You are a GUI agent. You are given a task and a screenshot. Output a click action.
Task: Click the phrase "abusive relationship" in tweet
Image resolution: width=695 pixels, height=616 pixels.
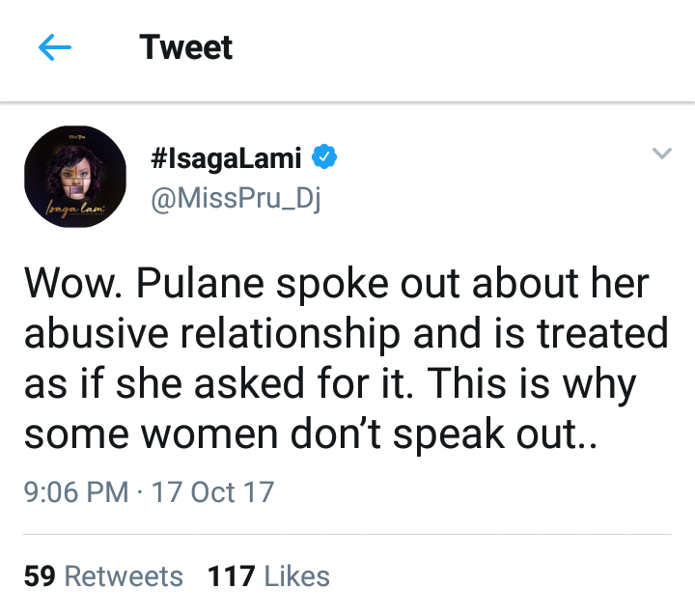pos(212,334)
